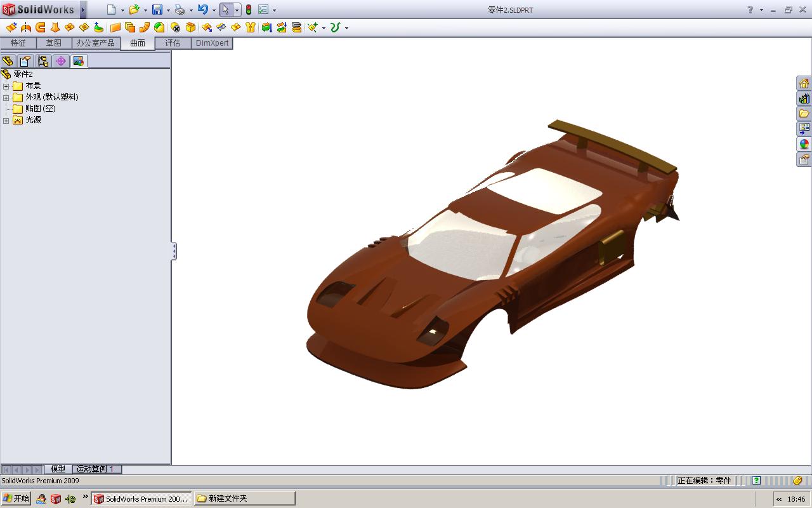Open the Design Library task pane tab
The image size is (812, 508).
coord(804,98)
